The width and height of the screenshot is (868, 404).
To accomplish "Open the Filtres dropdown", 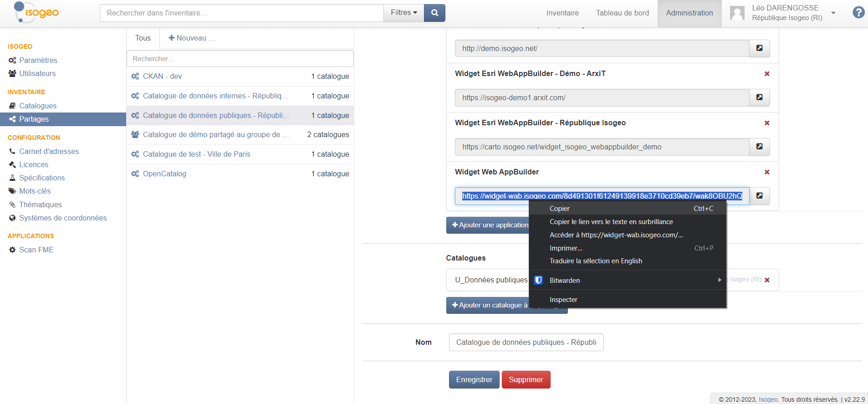I will [x=403, y=13].
